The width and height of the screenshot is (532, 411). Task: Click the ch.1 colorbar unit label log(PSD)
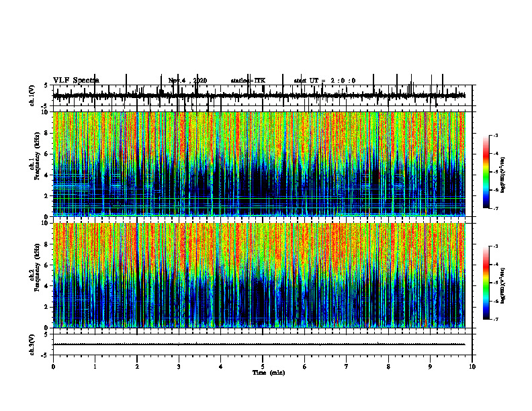click(503, 175)
